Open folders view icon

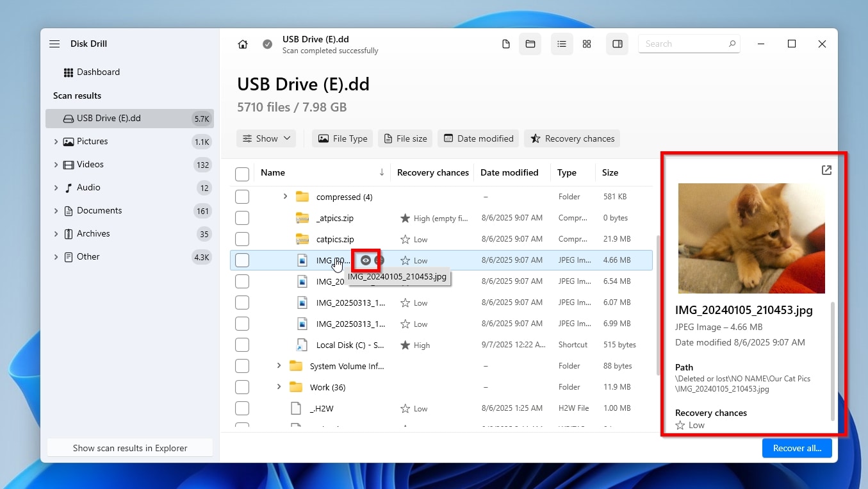coord(530,44)
